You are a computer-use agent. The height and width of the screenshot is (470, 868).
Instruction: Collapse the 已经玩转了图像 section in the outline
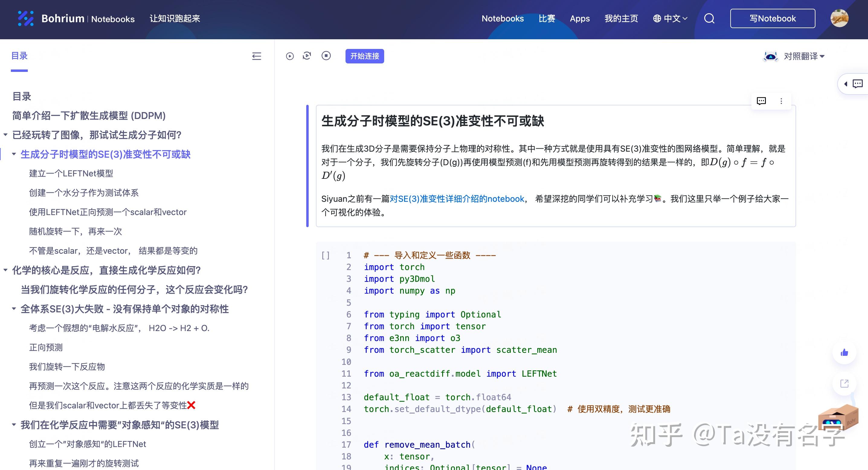click(x=5, y=135)
